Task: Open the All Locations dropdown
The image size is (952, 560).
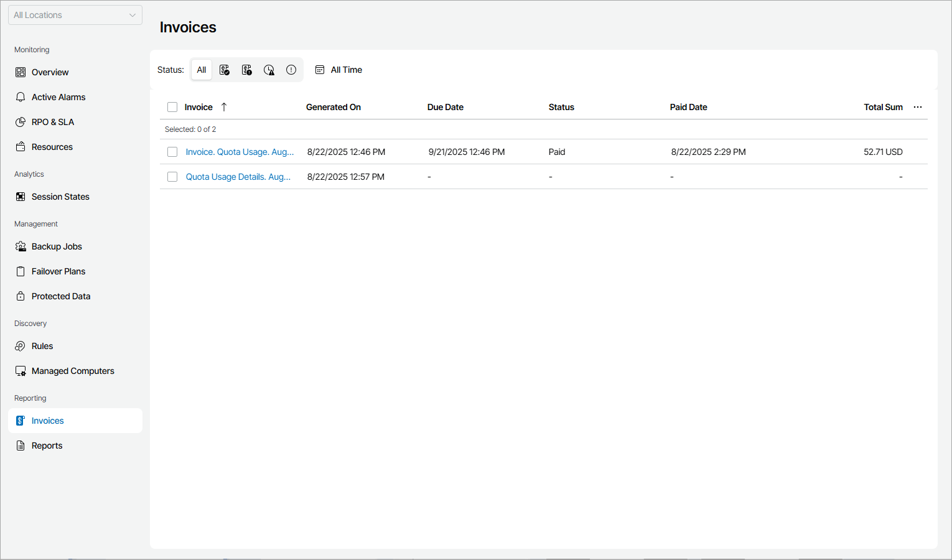Action: point(75,15)
